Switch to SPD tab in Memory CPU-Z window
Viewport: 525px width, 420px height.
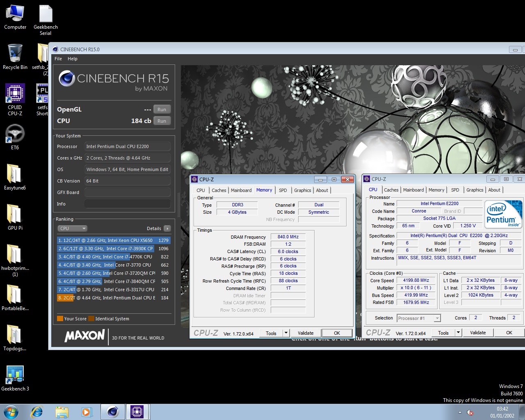coord(283,190)
